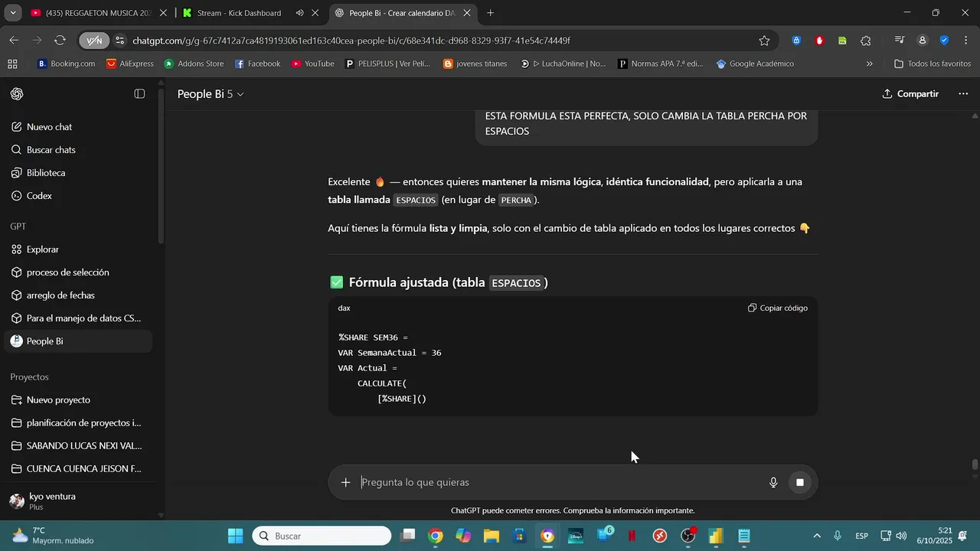Open the green XML extension icon

[x=842, y=41]
